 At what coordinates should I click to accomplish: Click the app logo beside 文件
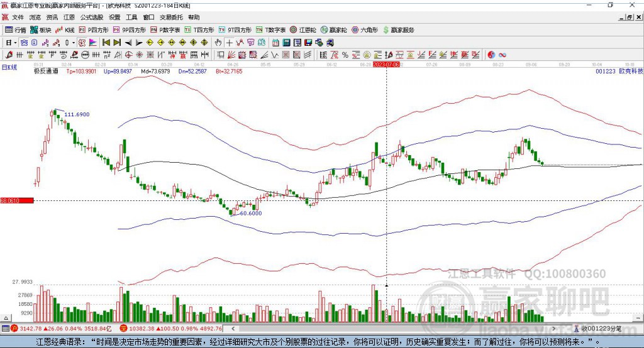[x=5, y=17]
